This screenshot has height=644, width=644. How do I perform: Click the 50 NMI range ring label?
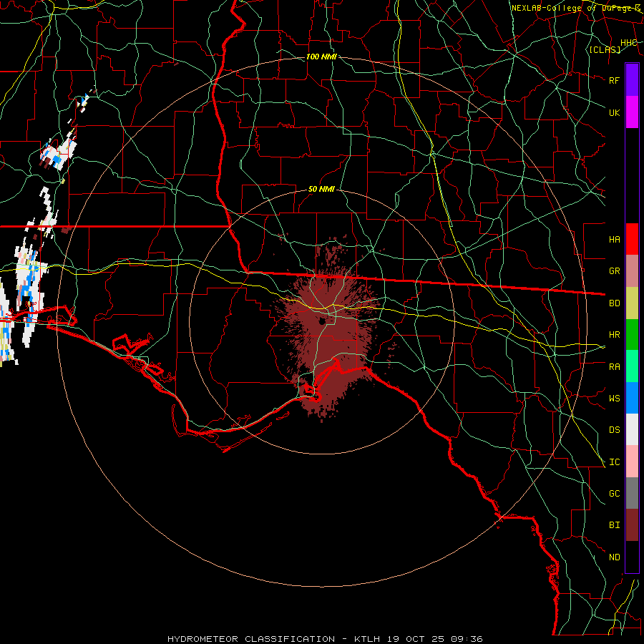coord(321,189)
